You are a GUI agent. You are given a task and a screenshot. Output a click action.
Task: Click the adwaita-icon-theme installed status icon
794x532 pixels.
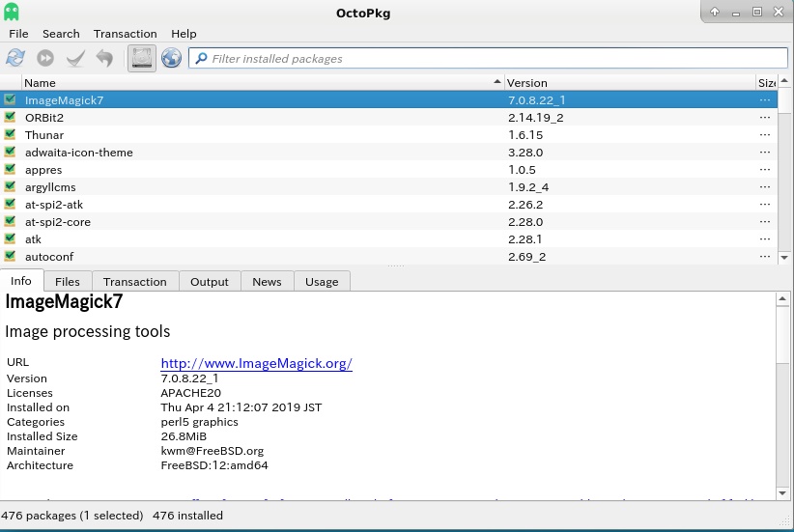pos(10,152)
